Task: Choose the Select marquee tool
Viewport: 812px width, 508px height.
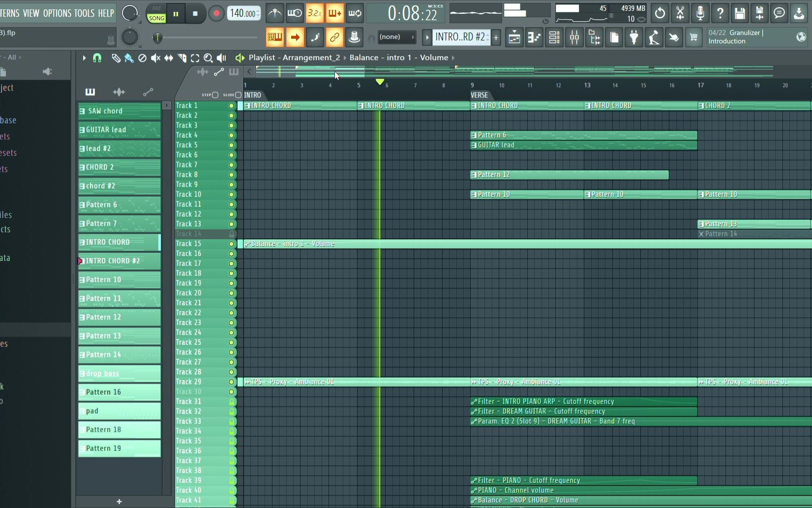Action: pos(195,58)
